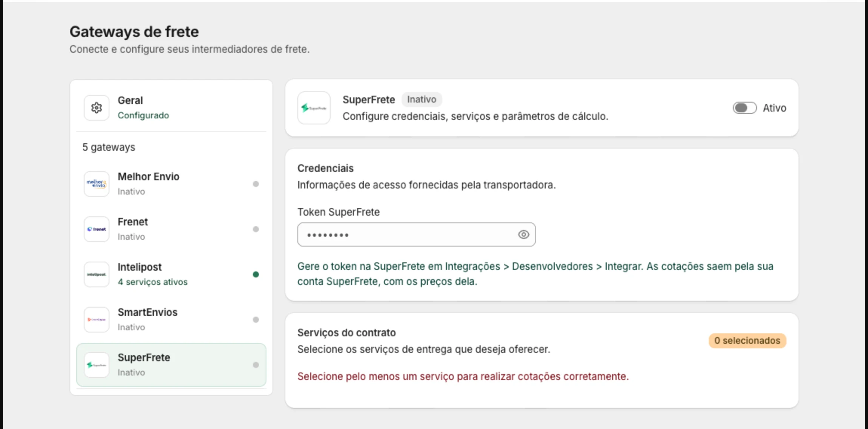Enable the SuperFrete Ativo switch
Image resolution: width=868 pixels, height=429 pixels.
tap(745, 108)
